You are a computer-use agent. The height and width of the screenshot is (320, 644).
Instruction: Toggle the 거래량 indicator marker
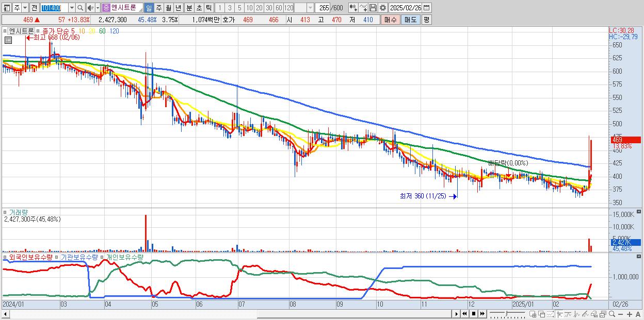point(5,212)
